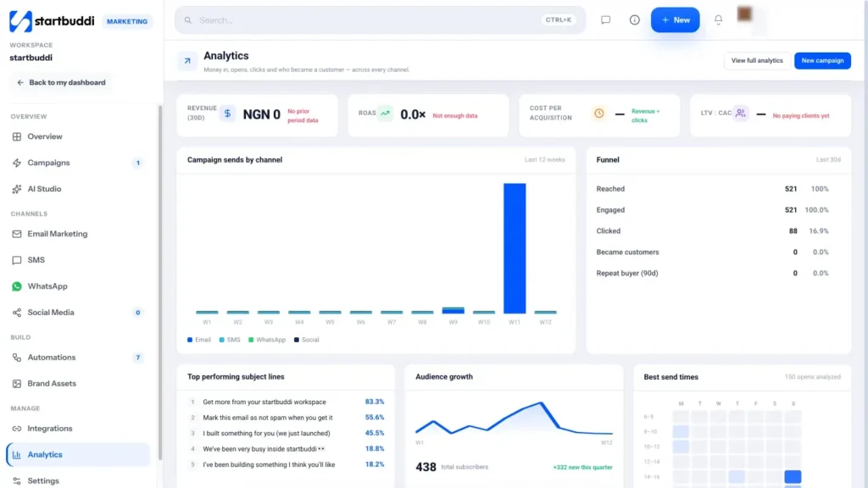Screen dimensions: 868x488
Task: Click "+332 new this quarter" text
Action: (x=582, y=468)
